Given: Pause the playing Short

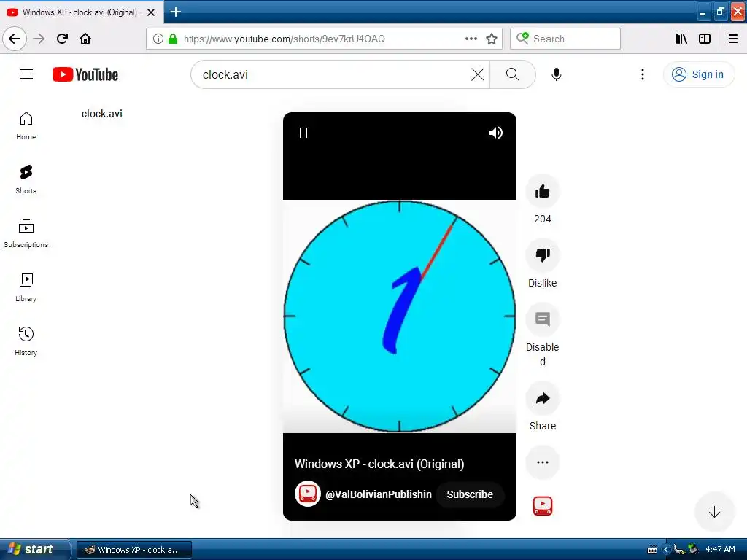Looking at the screenshot, I should point(303,133).
